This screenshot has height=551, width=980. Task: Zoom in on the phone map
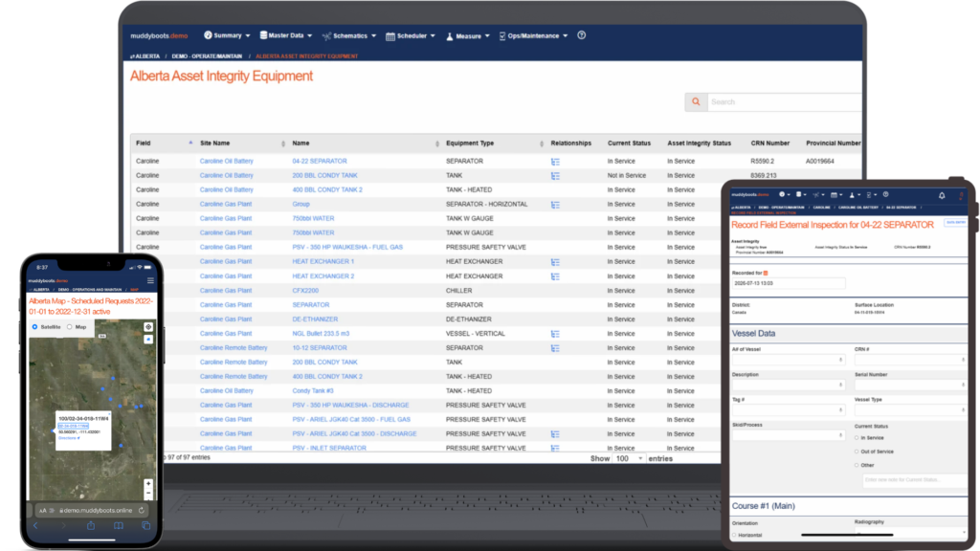148,483
